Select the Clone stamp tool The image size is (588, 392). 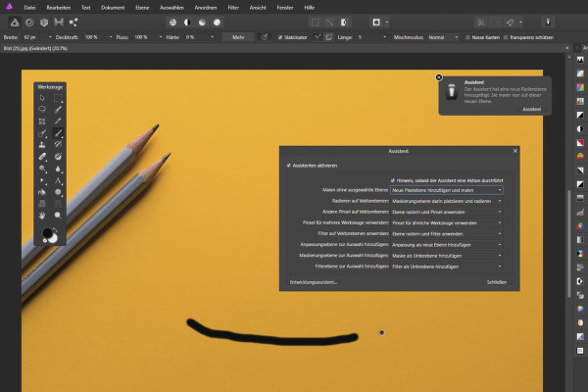tap(42, 145)
